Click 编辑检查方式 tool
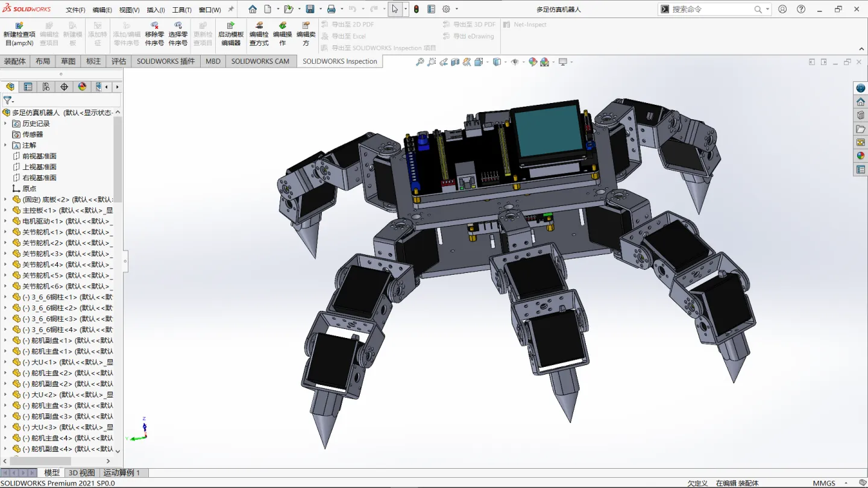The width and height of the screenshot is (868, 488). coord(259,34)
